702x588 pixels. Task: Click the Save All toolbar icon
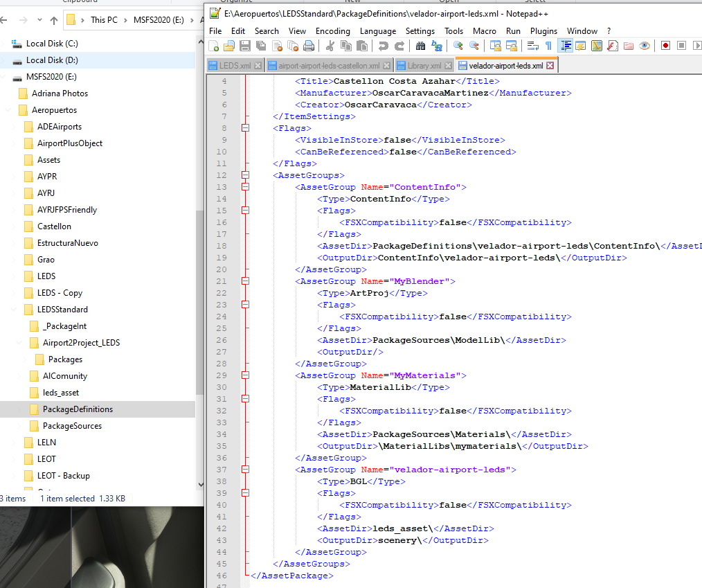click(260, 46)
